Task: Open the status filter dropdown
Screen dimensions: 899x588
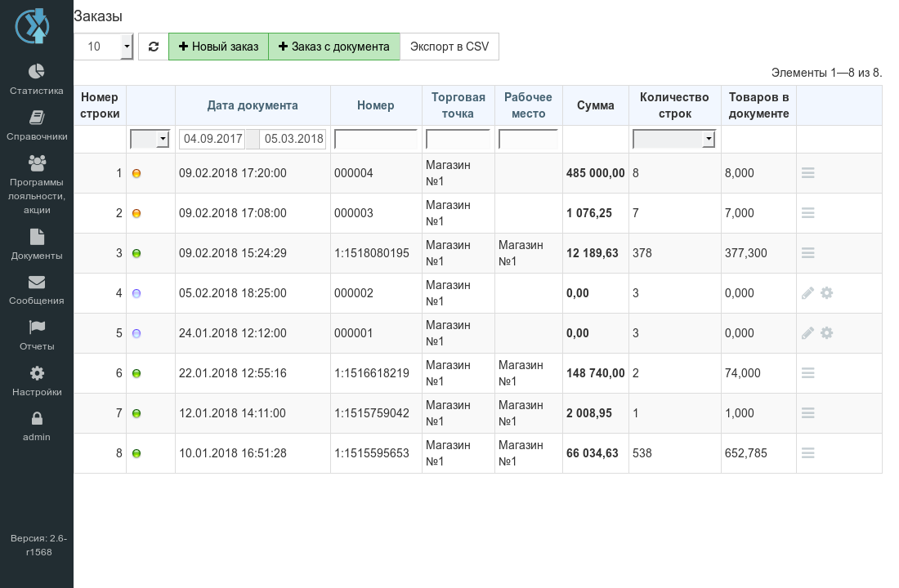Action: (x=150, y=139)
